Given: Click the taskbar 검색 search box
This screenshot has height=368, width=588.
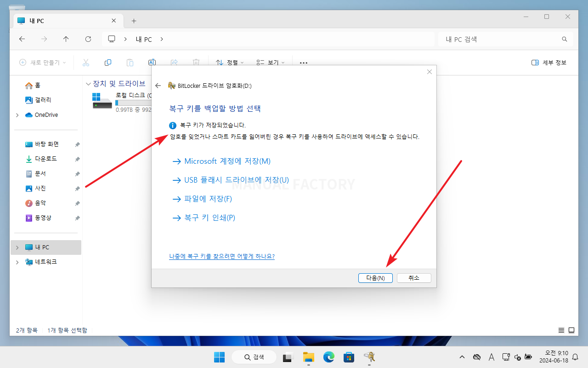Looking at the screenshot, I should pyautogui.click(x=254, y=357).
